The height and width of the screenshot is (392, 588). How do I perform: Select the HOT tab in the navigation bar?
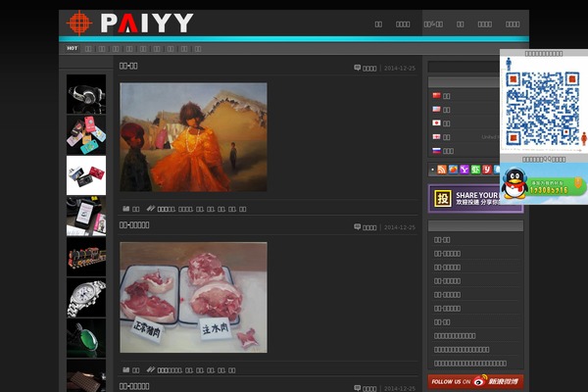[x=73, y=47]
